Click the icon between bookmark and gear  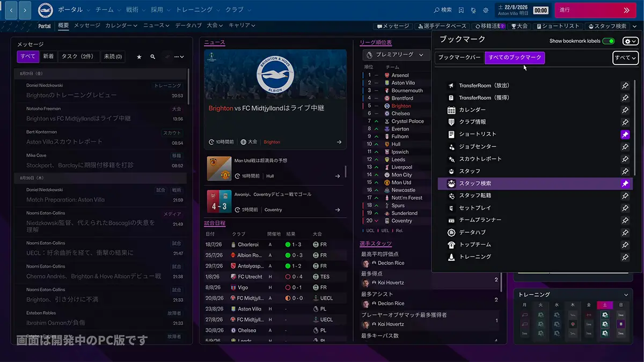click(x=473, y=10)
